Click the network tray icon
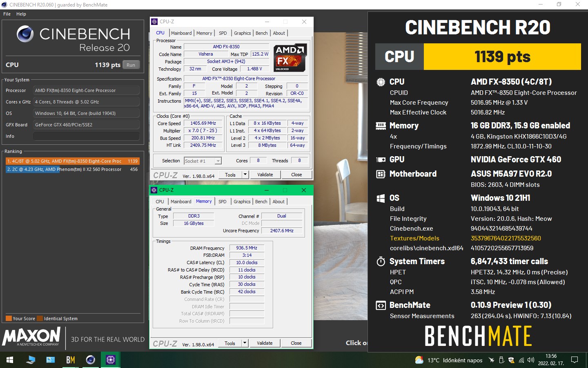588x368 pixels. 521,360
